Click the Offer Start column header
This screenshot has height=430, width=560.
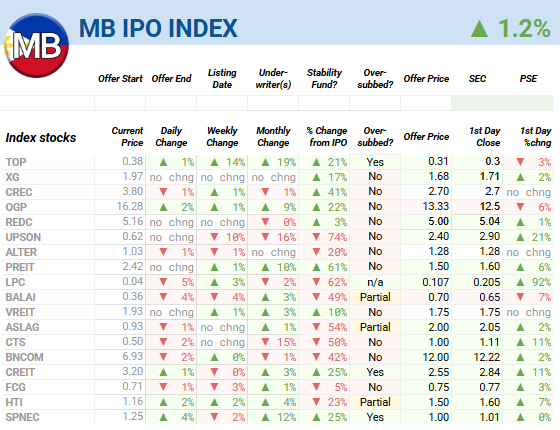click(120, 79)
